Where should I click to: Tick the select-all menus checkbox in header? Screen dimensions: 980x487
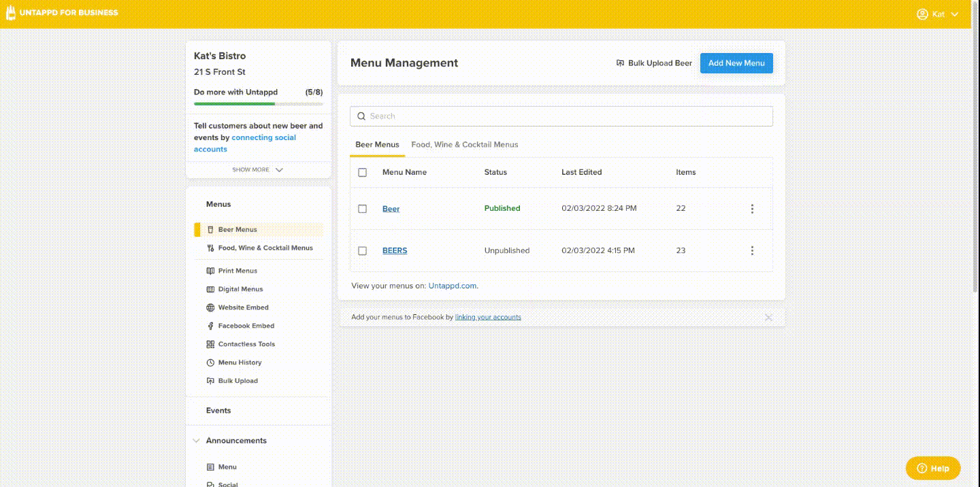362,173
